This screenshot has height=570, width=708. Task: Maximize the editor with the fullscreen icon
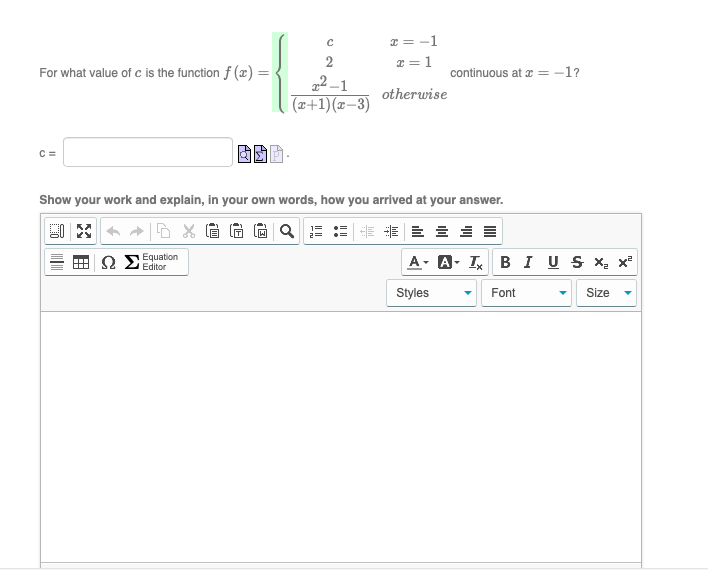point(84,231)
